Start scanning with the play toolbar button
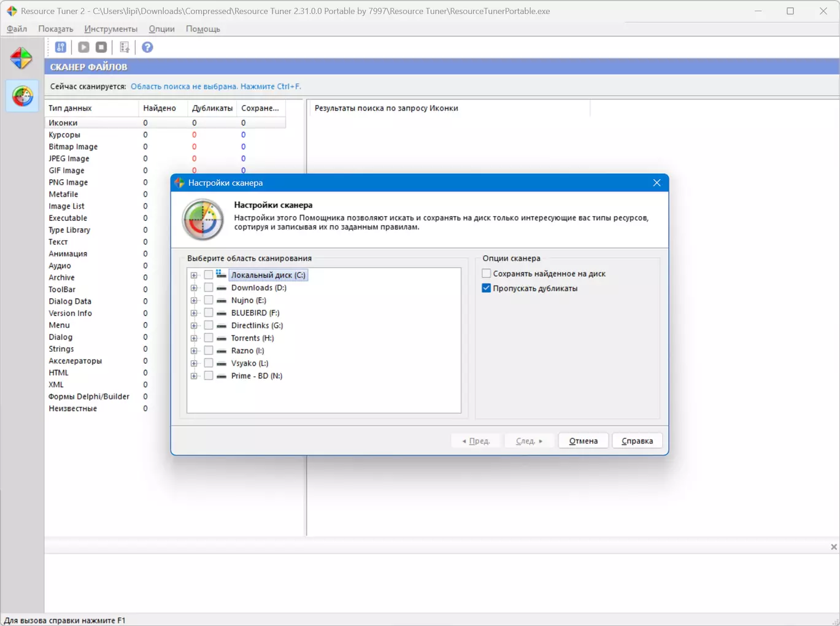The image size is (840, 626). tap(84, 47)
